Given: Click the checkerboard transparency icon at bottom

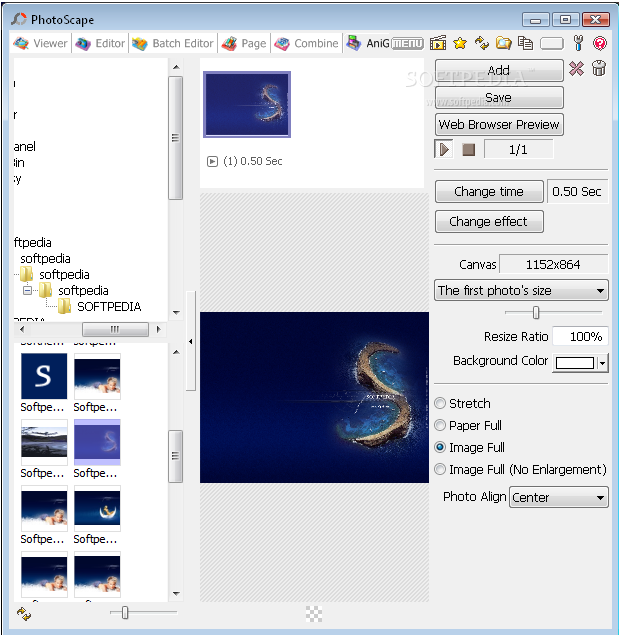Looking at the screenshot, I should coord(314,614).
